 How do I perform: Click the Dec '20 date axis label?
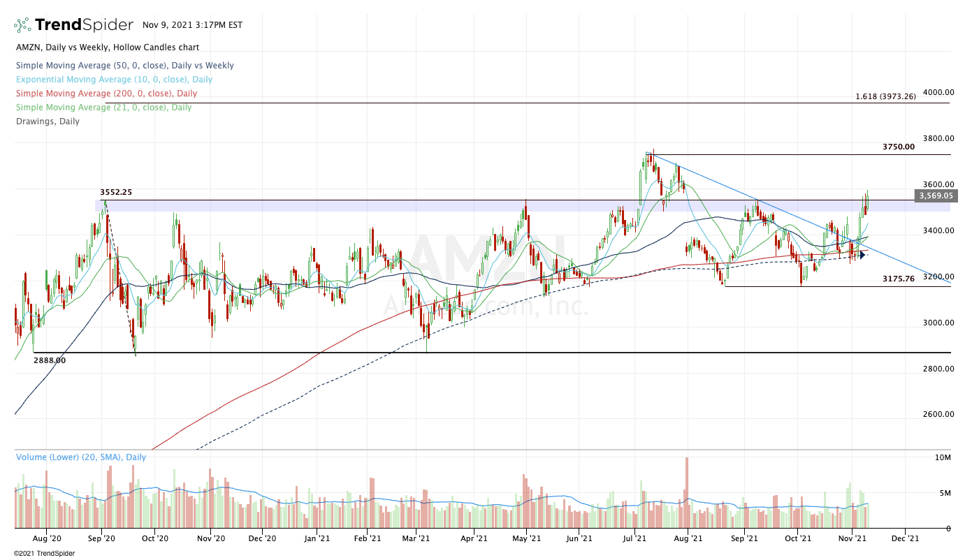(x=263, y=539)
